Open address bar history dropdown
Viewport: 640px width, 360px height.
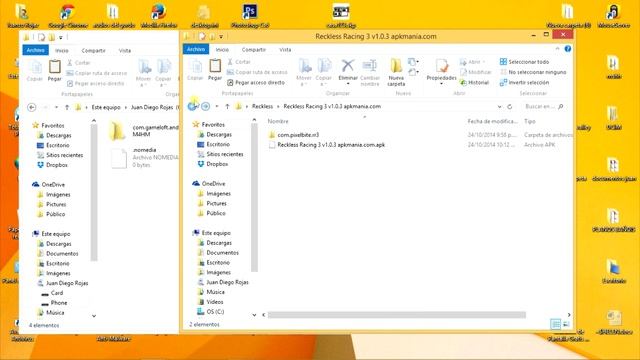(499, 107)
